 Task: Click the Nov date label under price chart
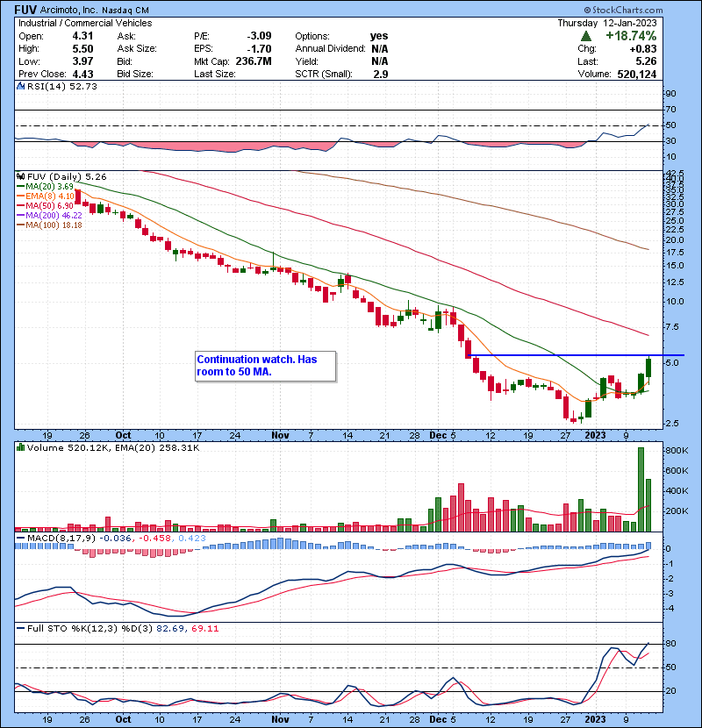coord(280,436)
